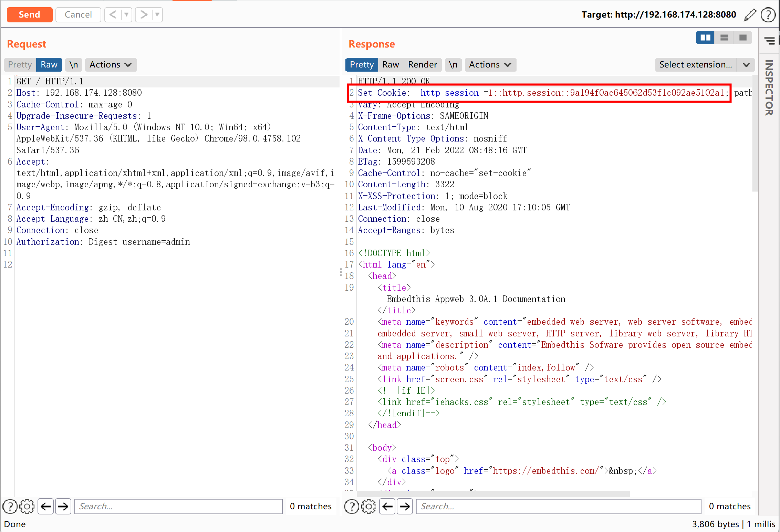The image size is (780, 532).
Task: Open the help icon beside target
Action: coord(768,15)
